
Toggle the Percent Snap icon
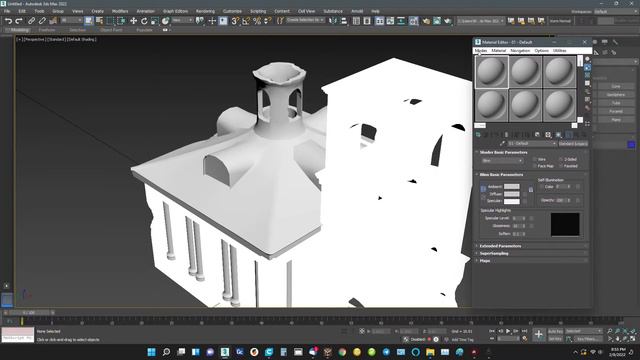click(257, 21)
